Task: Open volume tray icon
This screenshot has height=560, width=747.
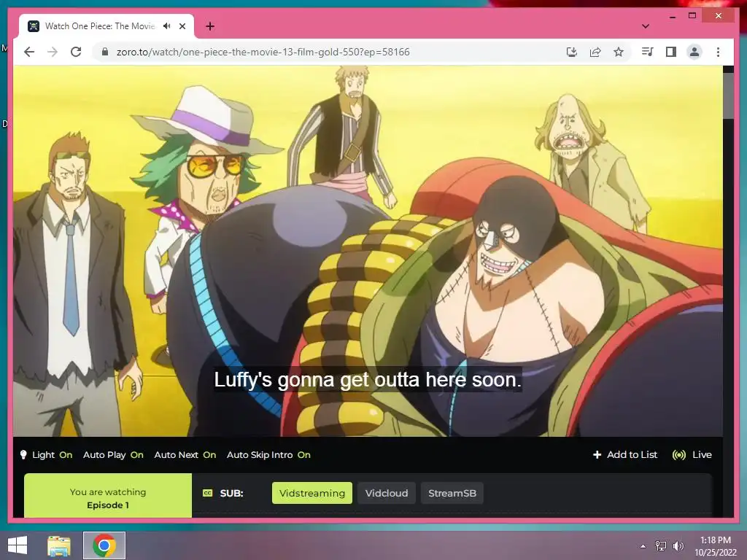Action: pos(678,546)
